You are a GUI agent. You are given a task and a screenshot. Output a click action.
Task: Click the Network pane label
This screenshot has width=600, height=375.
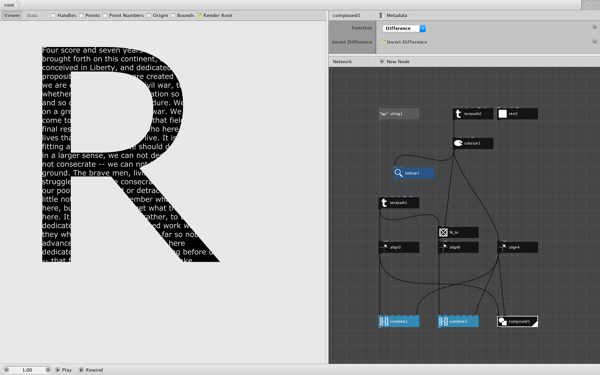[x=342, y=61]
